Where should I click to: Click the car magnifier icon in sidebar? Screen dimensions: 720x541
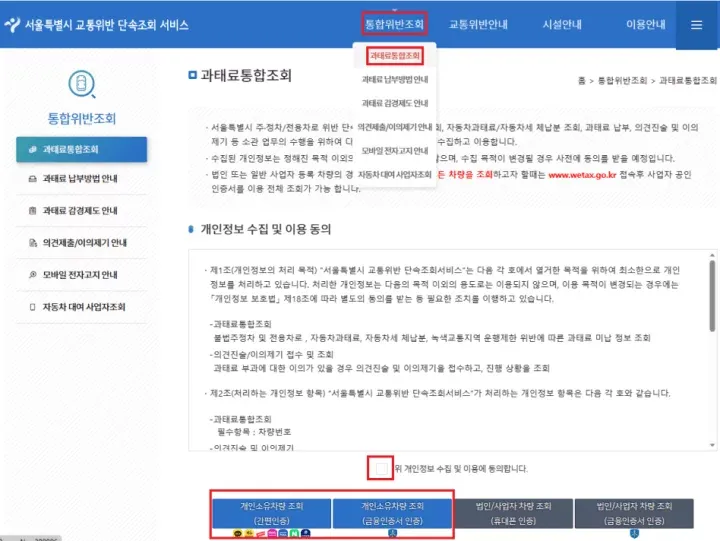[x=82, y=84]
